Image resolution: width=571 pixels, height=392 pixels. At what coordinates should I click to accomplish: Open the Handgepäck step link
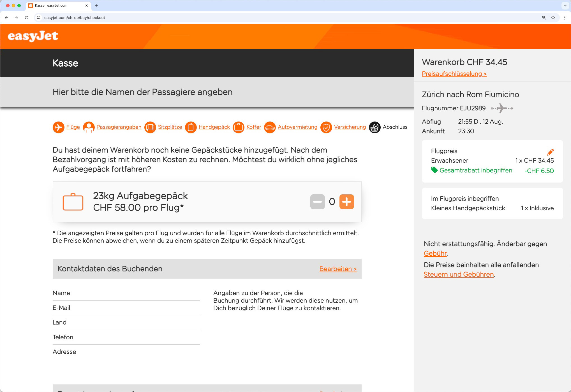tap(214, 127)
